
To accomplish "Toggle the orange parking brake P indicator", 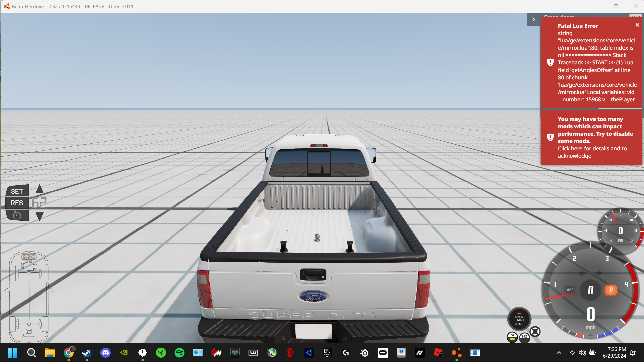I will tap(611, 290).
